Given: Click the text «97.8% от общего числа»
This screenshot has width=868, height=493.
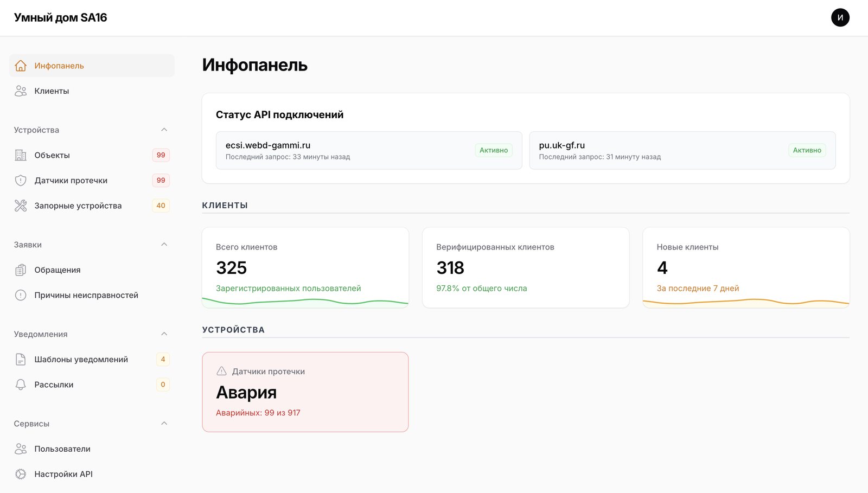Looking at the screenshot, I should pyautogui.click(x=482, y=289).
